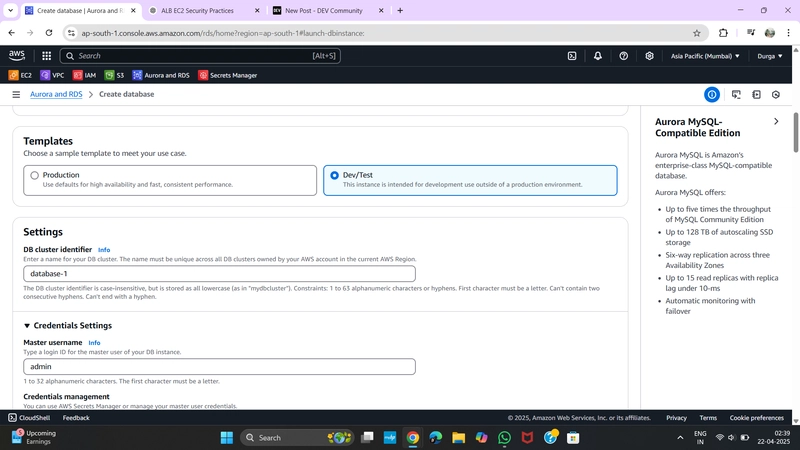Open the VPC shortcut in the favorites bar

pyautogui.click(x=53, y=75)
